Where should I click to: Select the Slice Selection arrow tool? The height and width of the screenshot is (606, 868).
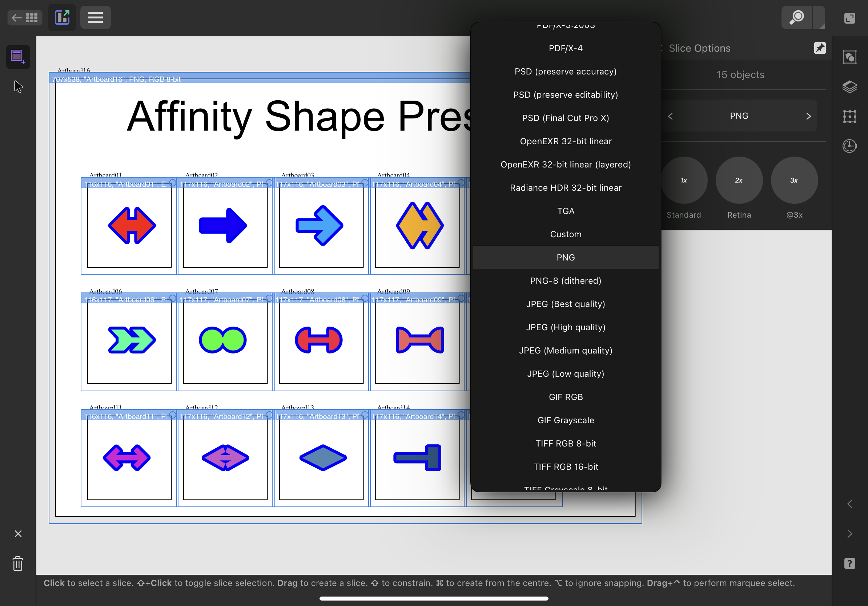pyautogui.click(x=18, y=86)
